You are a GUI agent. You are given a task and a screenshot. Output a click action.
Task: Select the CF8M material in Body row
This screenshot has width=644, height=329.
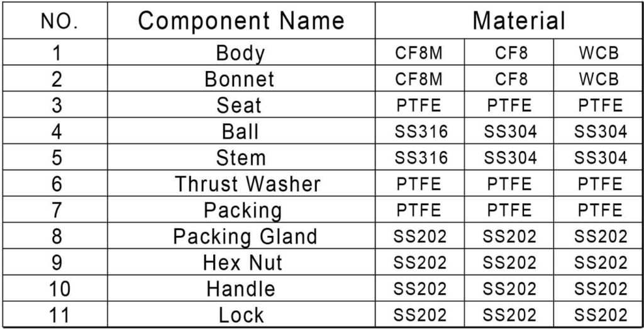point(419,53)
